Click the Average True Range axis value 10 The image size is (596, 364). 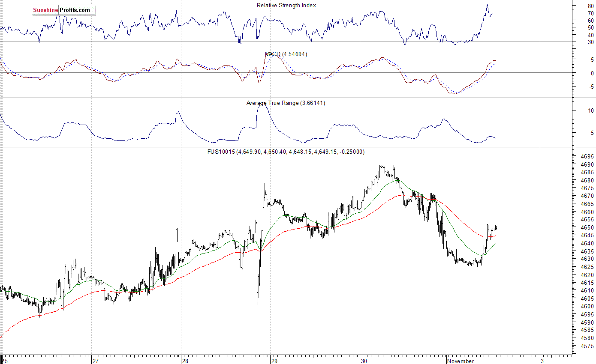[x=591, y=110]
